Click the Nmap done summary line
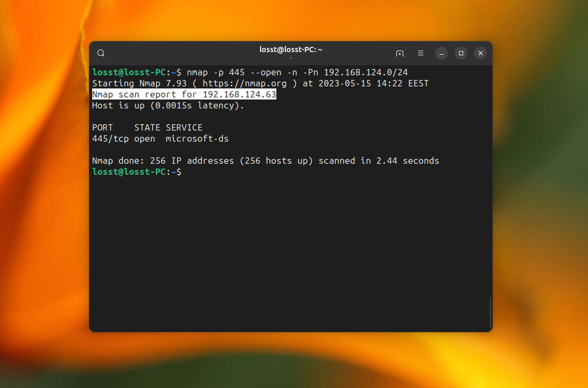This screenshot has height=388, width=588. point(266,161)
